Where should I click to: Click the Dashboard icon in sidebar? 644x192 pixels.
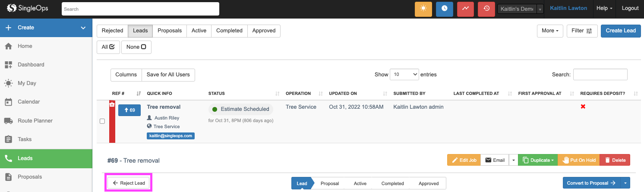click(x=8, y=65)
